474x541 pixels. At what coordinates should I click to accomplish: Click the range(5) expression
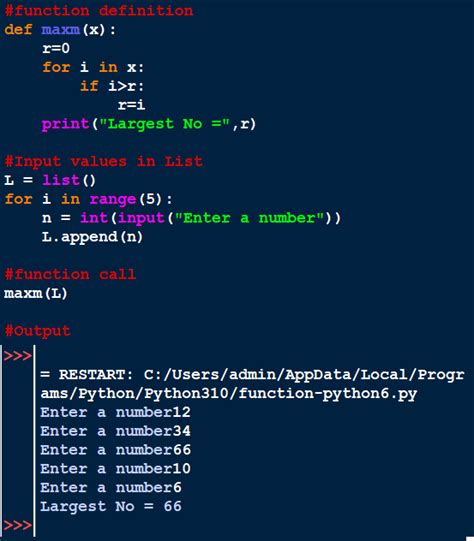[126, 199]
